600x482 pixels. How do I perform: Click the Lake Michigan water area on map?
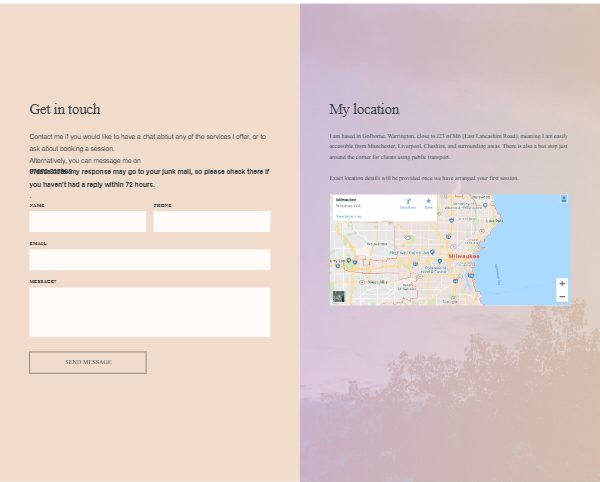(x=530, y=240)
